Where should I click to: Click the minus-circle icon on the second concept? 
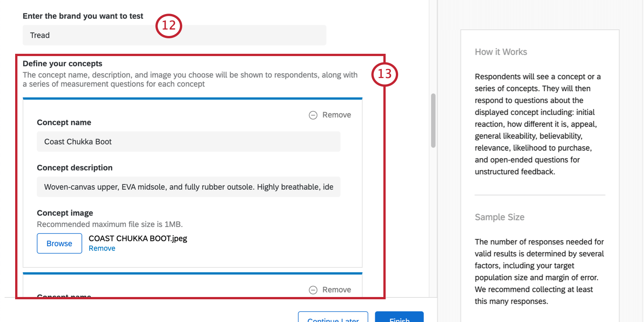(313, 290)
